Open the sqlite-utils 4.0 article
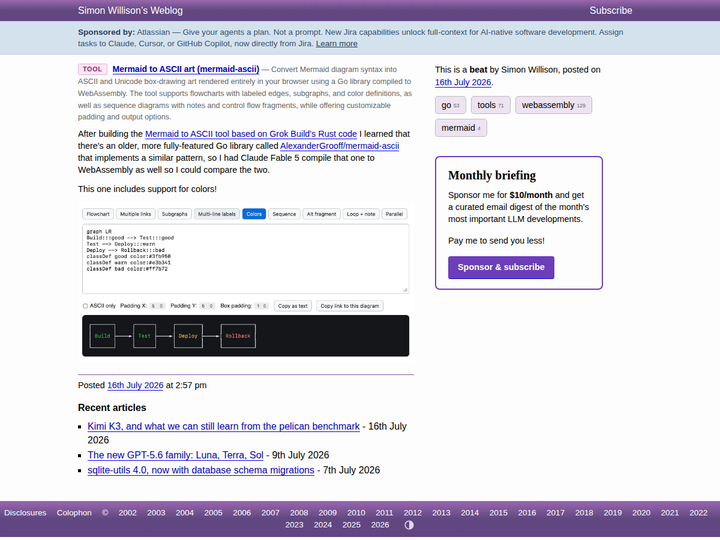Screen dimensions: 720x540 pyautogui.click(x=201, y=470)
